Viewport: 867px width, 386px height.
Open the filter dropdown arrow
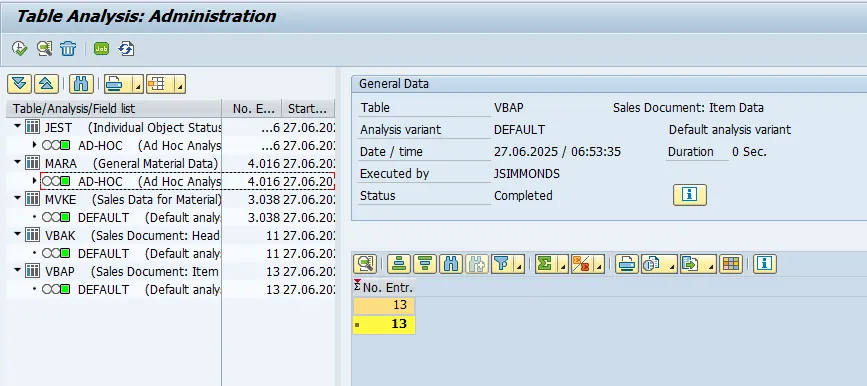[x=519, y=264]
